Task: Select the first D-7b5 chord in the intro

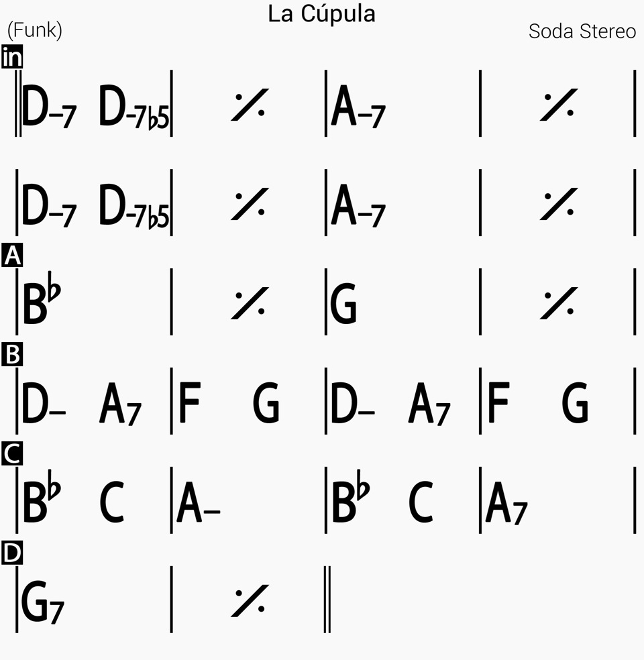Action: click(x=134, y=107)
